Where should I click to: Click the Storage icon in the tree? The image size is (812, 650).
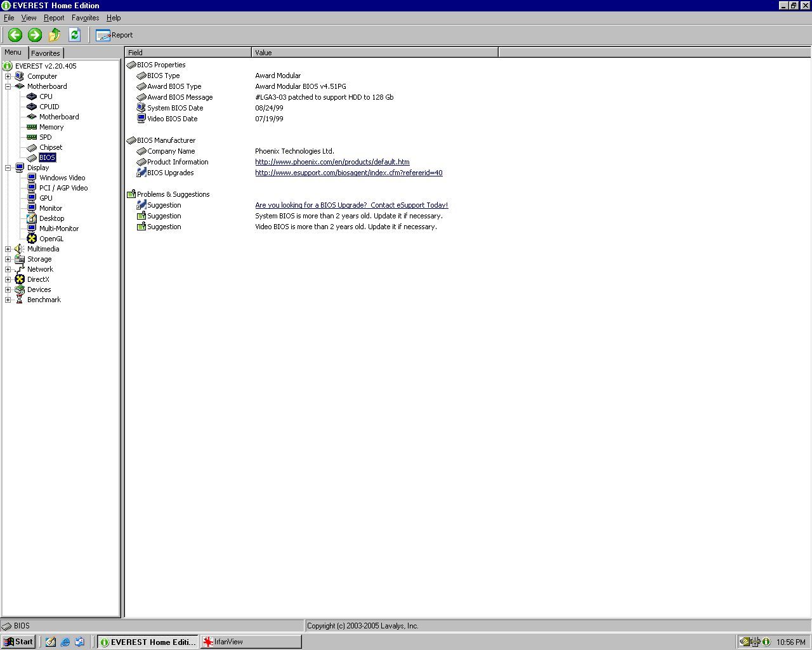tap(19, 259)
